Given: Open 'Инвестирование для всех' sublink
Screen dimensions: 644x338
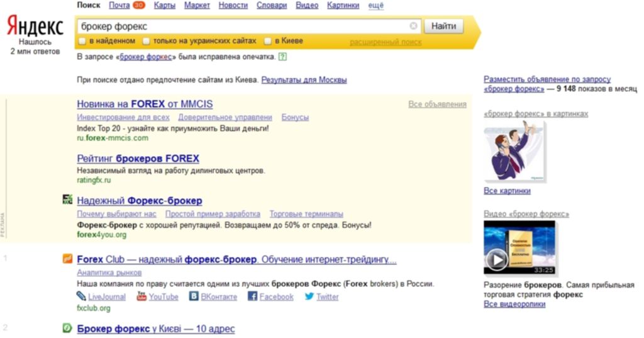Looking at the screenshot, I should pos(123,117).
